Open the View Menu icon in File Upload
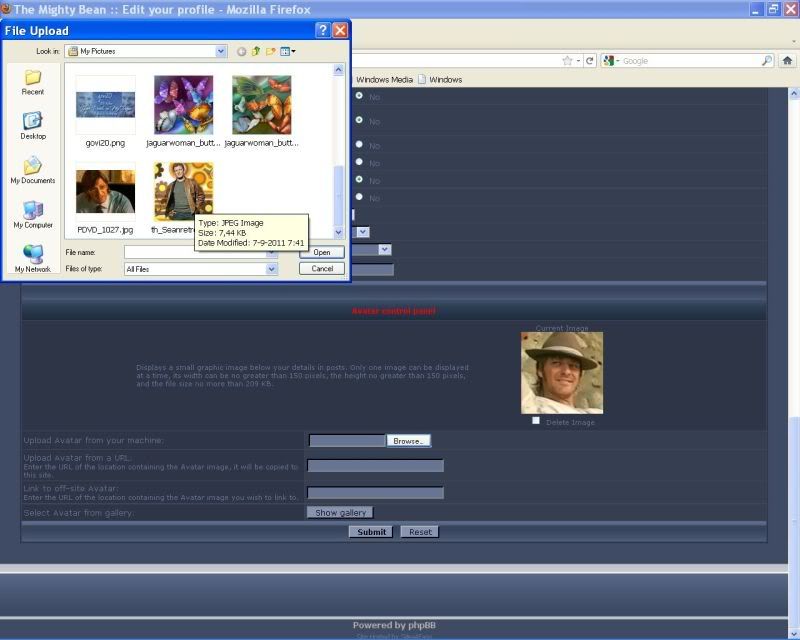The width and height of the screenshot is (800, 640). pos(288,51)
